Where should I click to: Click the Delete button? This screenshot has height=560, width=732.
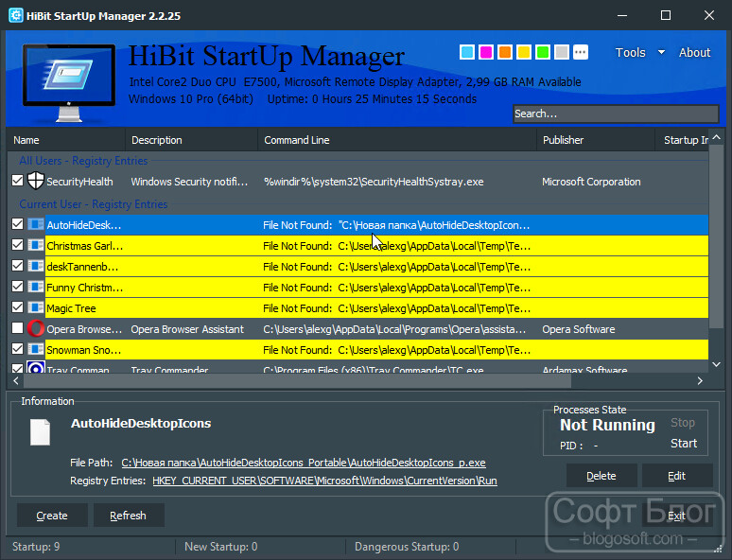tap(601, 476)
